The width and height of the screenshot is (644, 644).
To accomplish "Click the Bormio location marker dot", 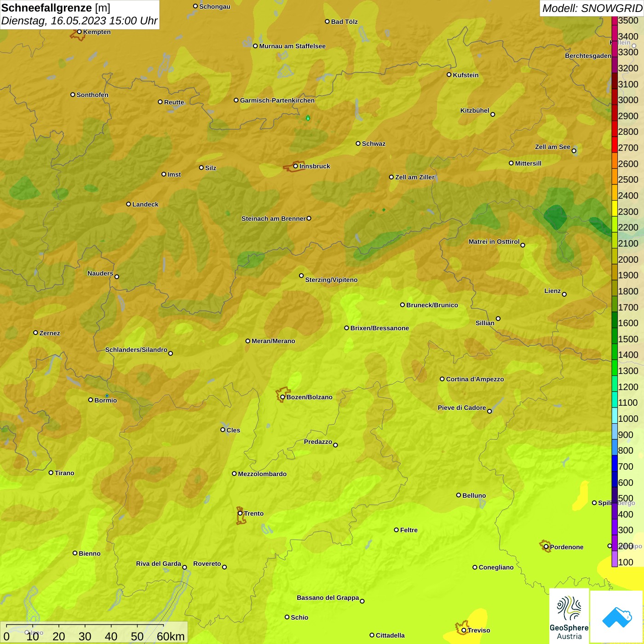I will pyautogui.click(x=91, y=400).
